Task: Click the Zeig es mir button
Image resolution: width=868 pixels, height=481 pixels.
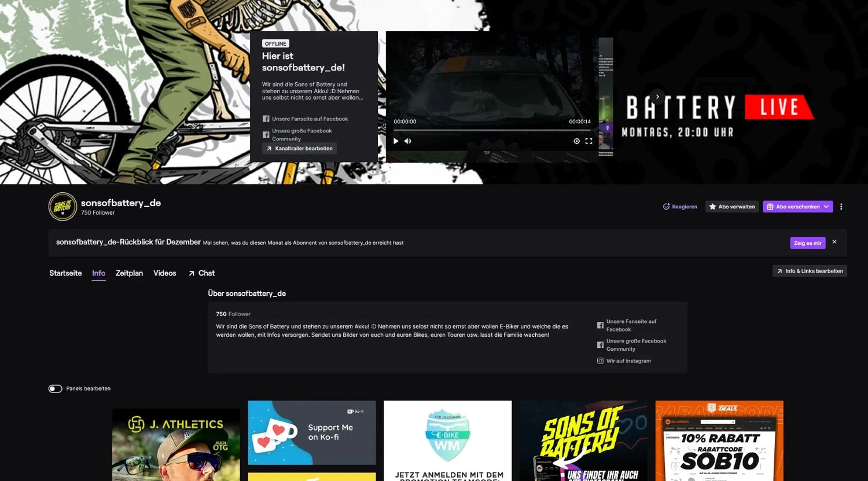Action: [807, 243]
